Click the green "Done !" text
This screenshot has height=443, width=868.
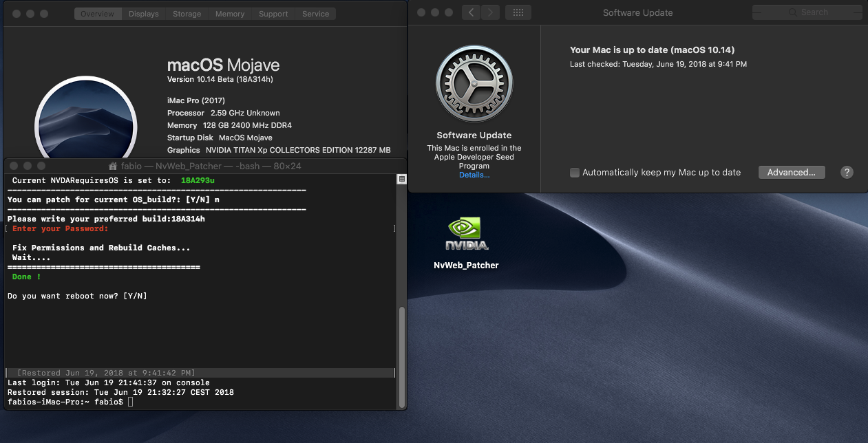27,277
